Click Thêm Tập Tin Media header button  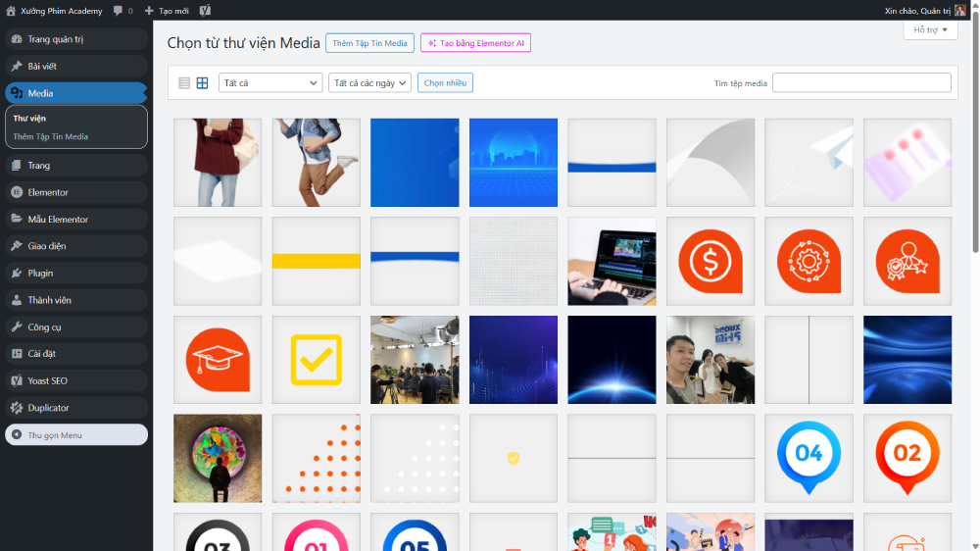[x=369, y=43]
